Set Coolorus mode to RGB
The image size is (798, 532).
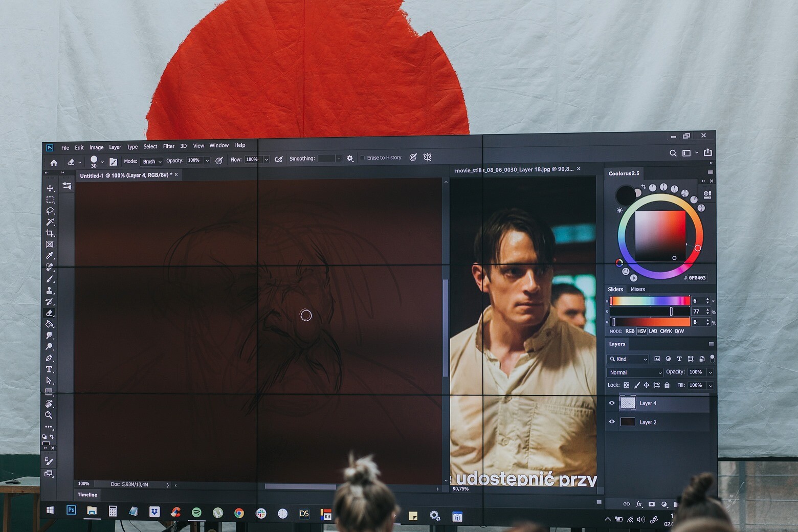click(x=630, y=331)
